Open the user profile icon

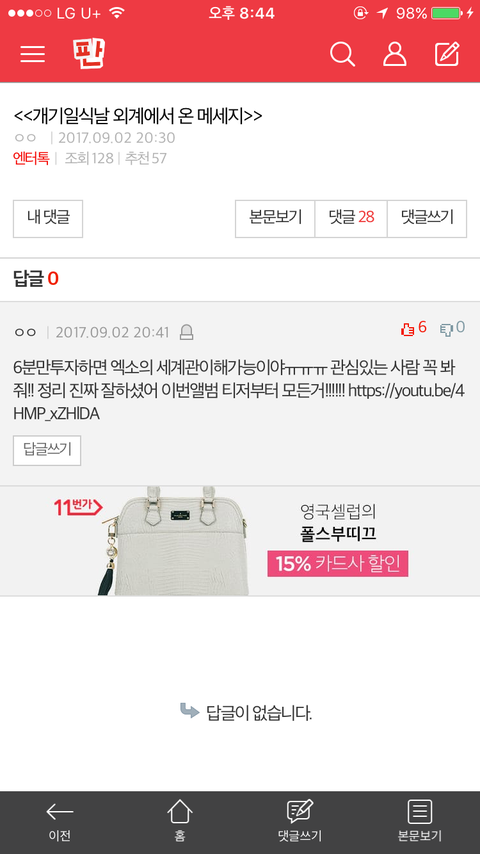[x=394, y=54]
